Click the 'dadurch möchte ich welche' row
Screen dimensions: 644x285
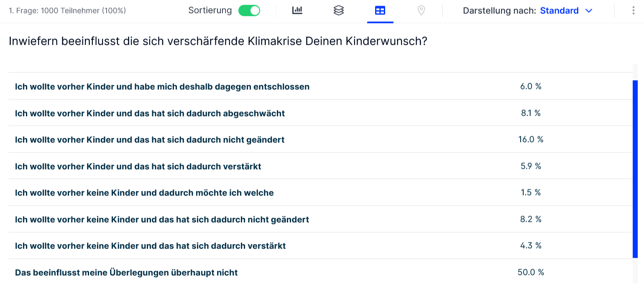point(144,193)
